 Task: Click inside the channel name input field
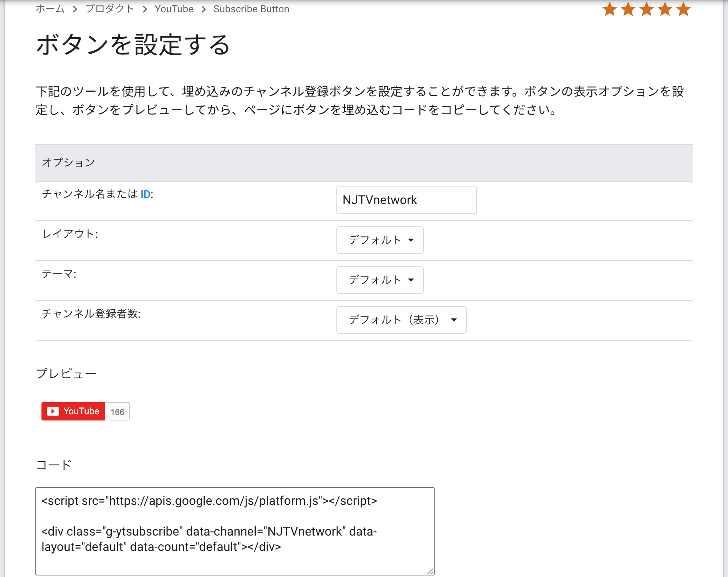pyautogui.click(x=406, y=200)
